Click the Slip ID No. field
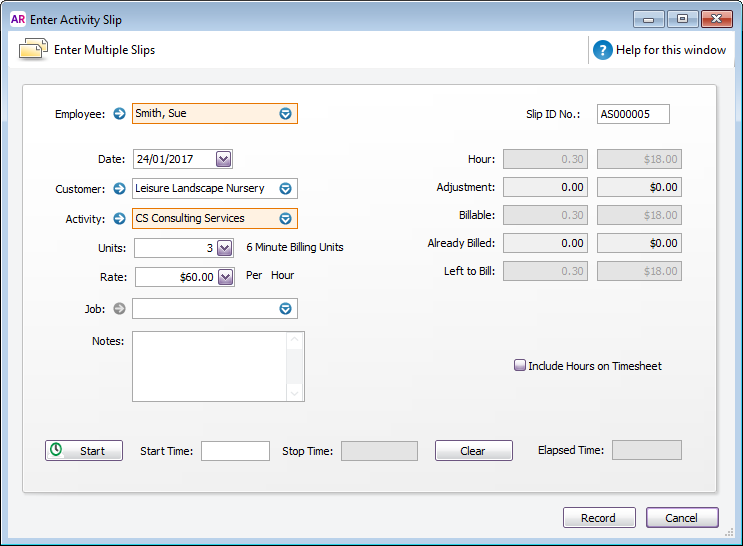This screenshot has width=743, height=546. [633, 114]
